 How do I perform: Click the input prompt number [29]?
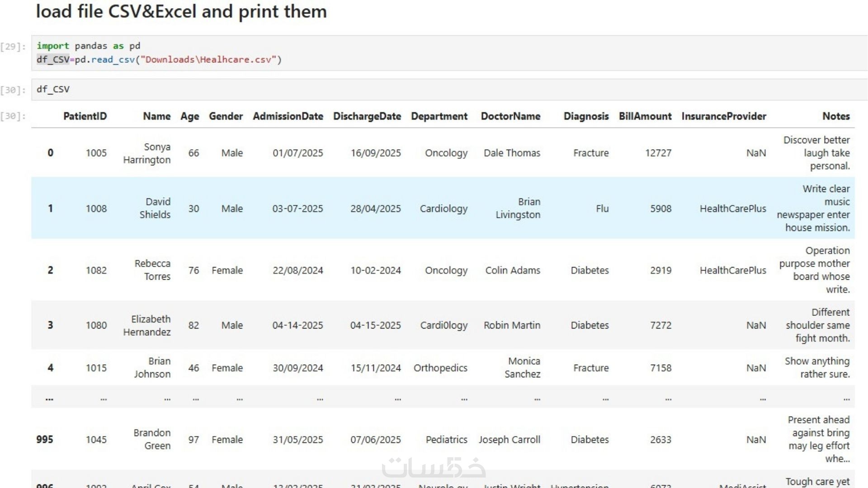[x=13, y=47]
